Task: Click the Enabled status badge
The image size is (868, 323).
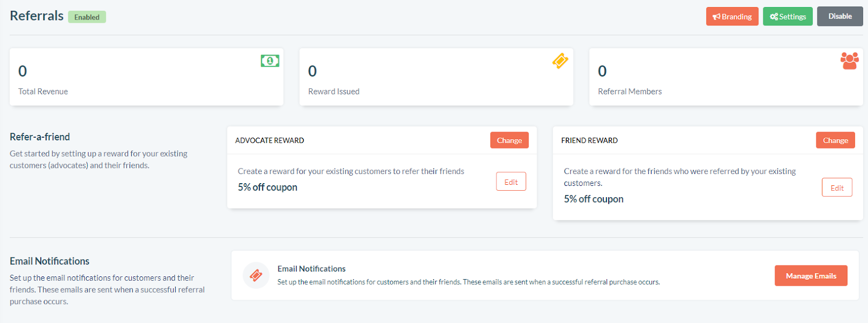Action: tap(87, 17)
